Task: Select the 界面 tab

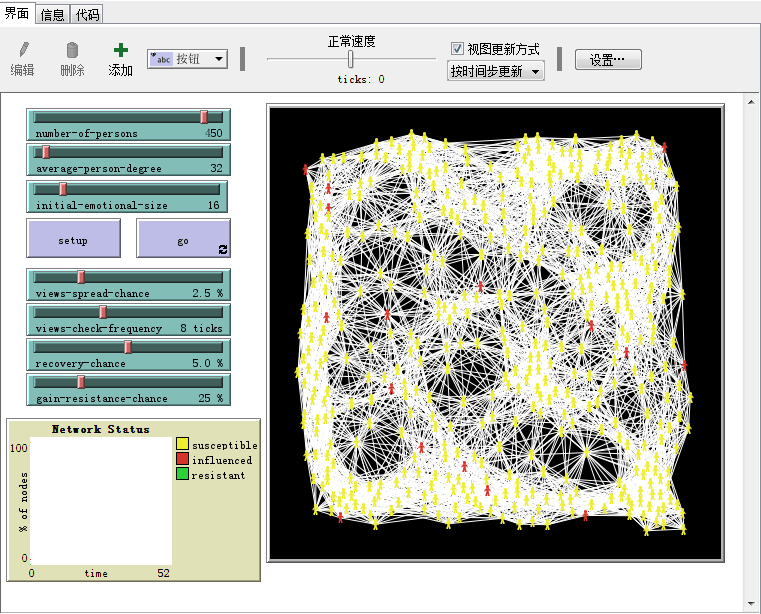Action: click(x=18, y=15)
